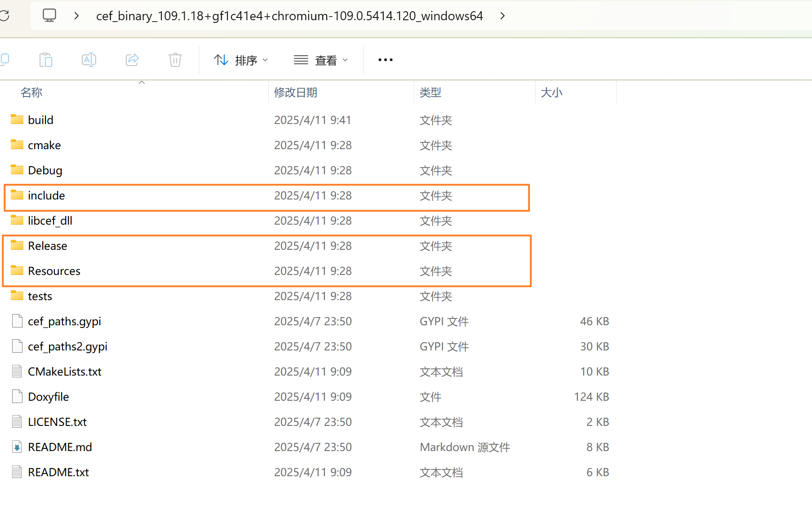
Task: Click the Share icon
Action: click(x=132, y=59)
